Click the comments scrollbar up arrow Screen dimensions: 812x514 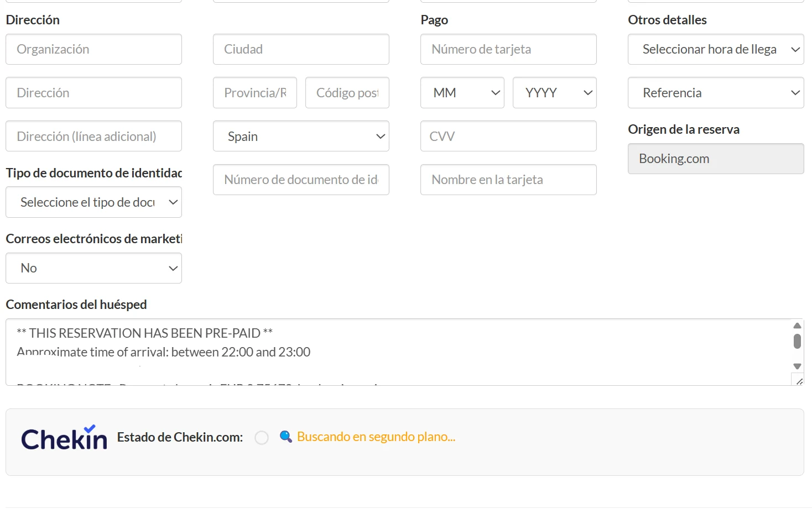(x=797, y=326)
